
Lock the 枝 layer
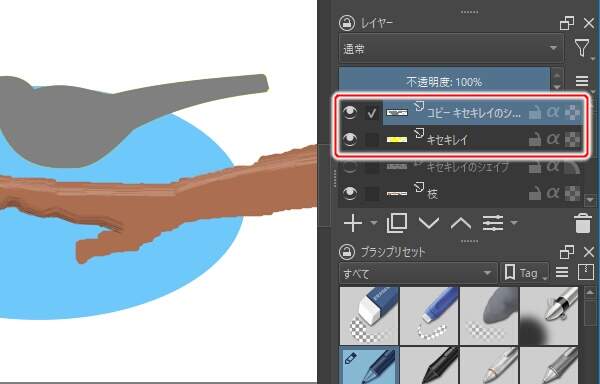(535, 194)
